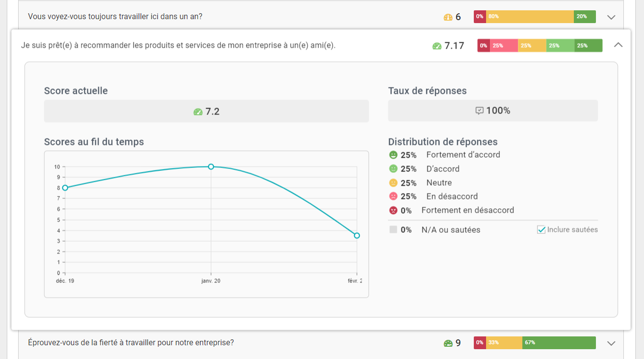Click the comment icon beside 100% response rate
Image resolution: width=644 pixels, height=359 pixels.
point(479,111)
